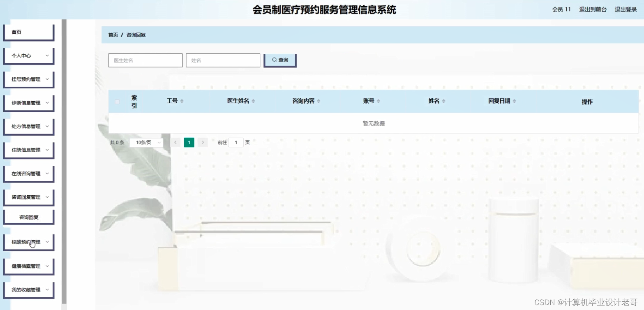The width and height of the screenshot is (644, 310).
Task: Click the 医生姓名 search field
Action: 145,60
